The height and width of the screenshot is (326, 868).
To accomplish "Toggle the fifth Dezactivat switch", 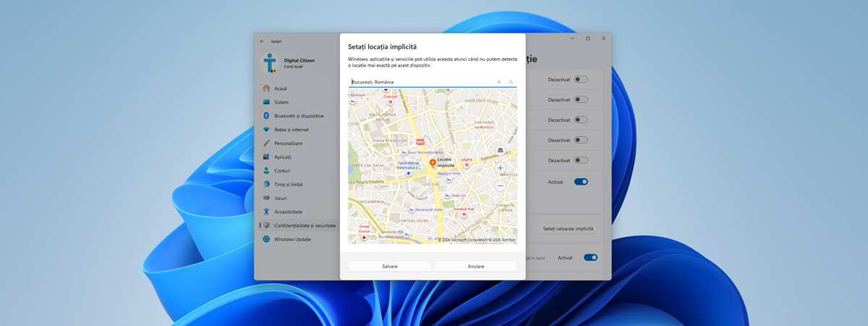I will (581, 160).
